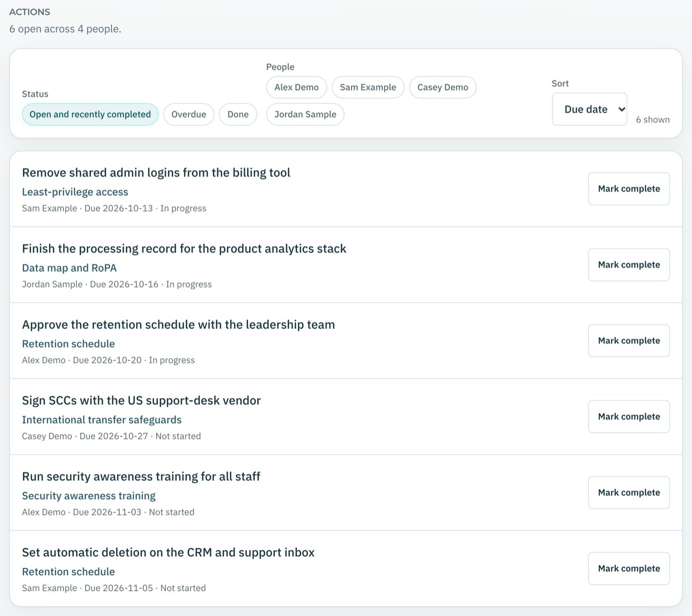
Task: Select 'Finish the processing record for the product analytics stack'
Action: tap(184, 249)
